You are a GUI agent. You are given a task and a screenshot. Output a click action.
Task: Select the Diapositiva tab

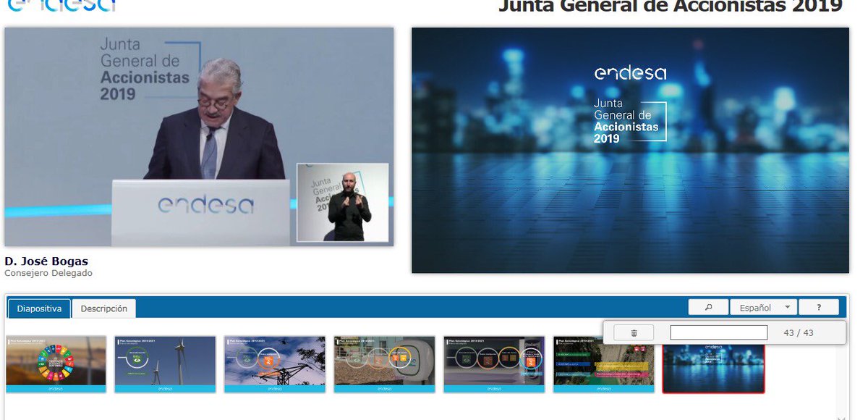39,308
